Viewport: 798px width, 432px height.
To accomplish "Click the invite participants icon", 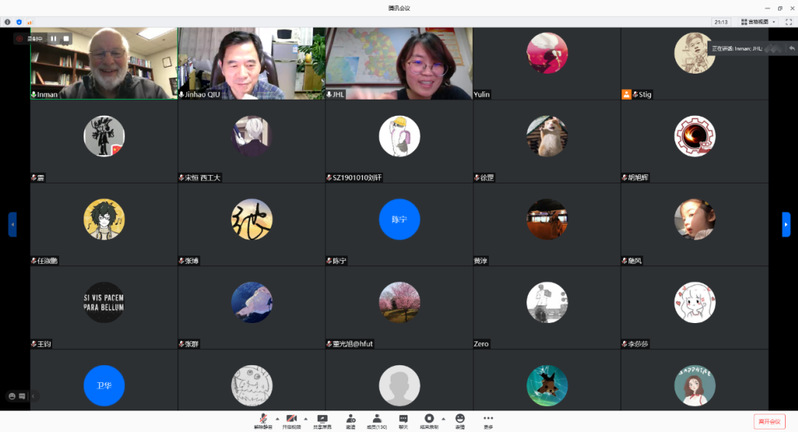I will coord(351,419).
